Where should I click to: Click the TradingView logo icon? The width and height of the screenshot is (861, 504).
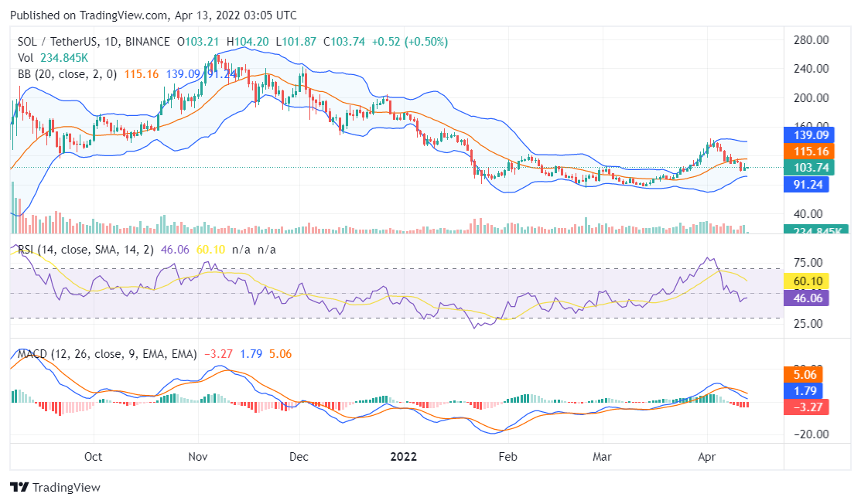pyautogui.click(x=19, y=488)
